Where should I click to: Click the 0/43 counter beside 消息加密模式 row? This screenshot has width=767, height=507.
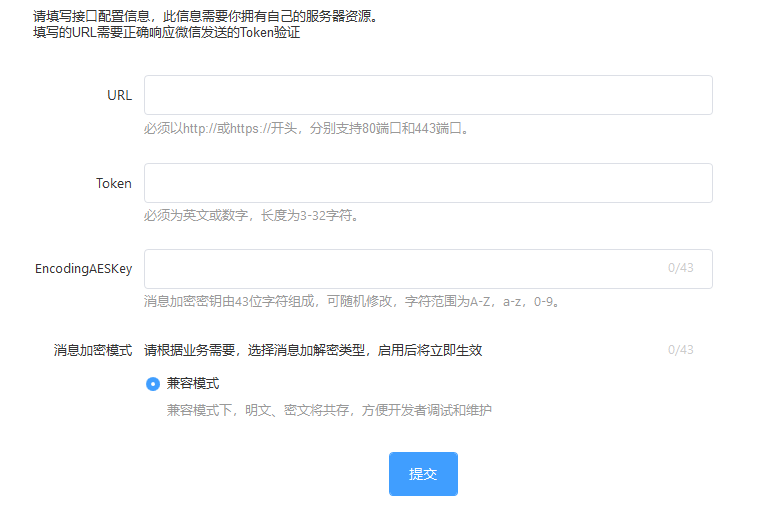pyautogui.click(x=680, y=350)
